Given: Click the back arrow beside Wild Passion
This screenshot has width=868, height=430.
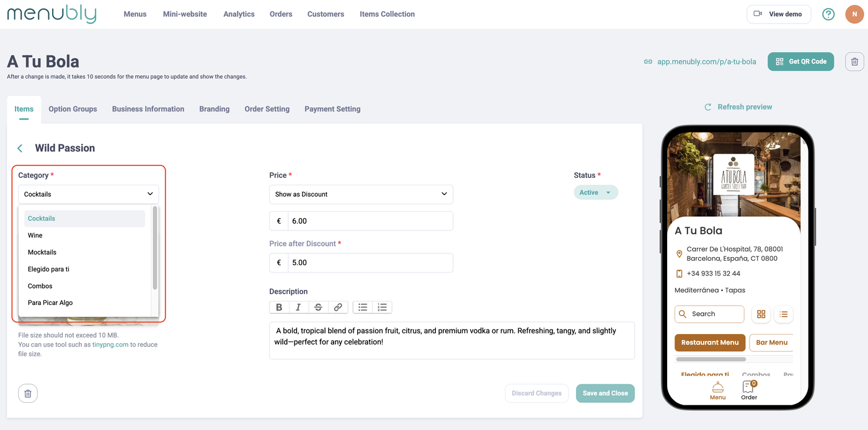Looking at the screenshot, I should (20, 148).
